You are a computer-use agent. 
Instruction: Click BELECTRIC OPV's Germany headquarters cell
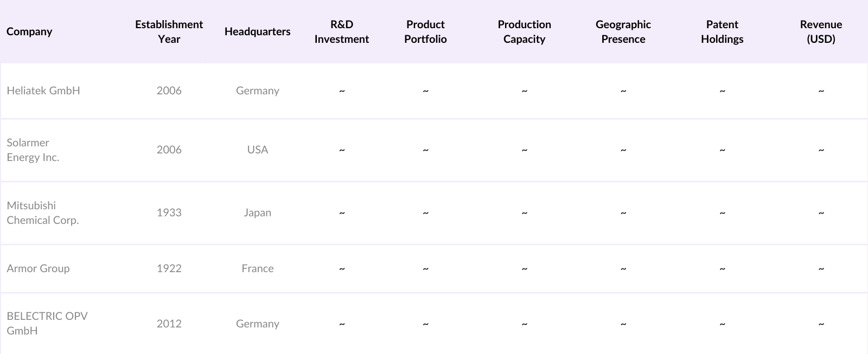[x=257, y=324]
